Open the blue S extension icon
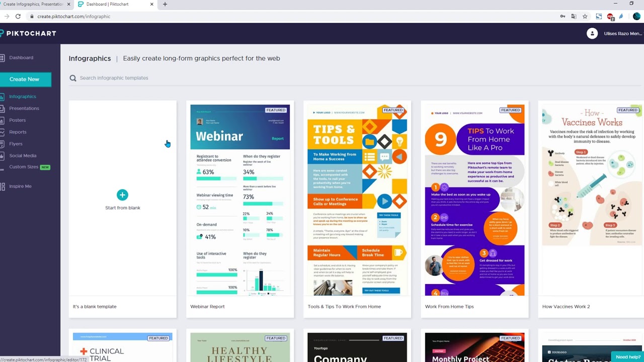Viewport: 644px width, 362px height. [599, 17]
